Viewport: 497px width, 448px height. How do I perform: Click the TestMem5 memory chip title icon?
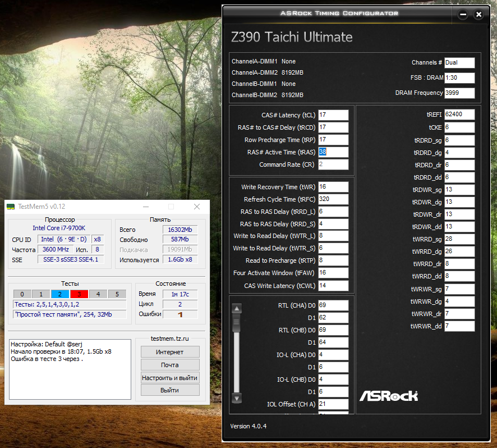click(x=11, y=207)
